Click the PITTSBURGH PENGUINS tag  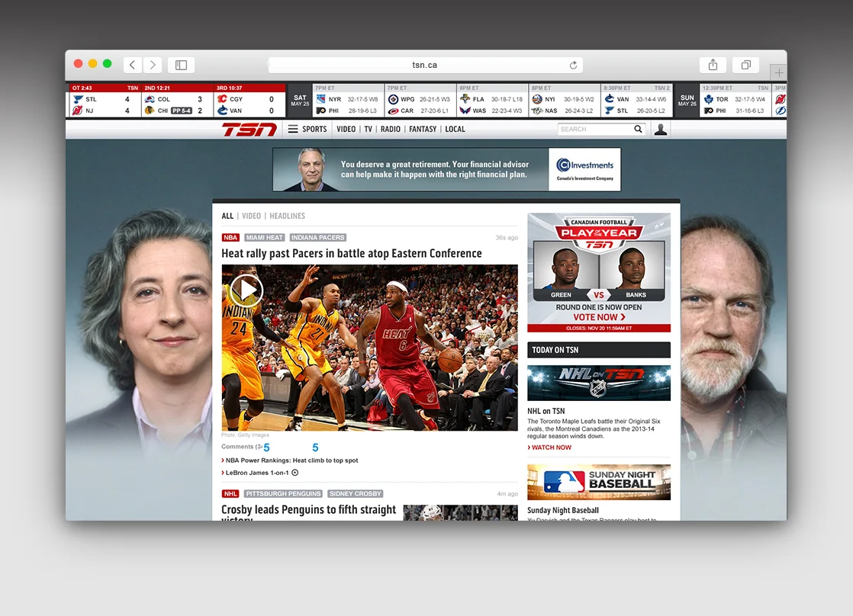283,494
